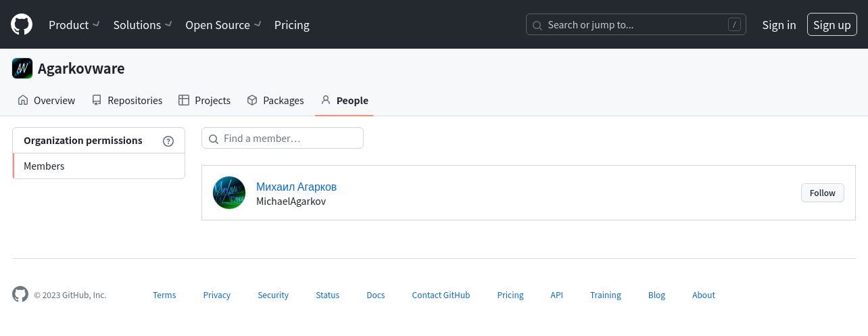Open Privacy footer link
The width and height of the screenshot is (868, 336).
point(217,295)
